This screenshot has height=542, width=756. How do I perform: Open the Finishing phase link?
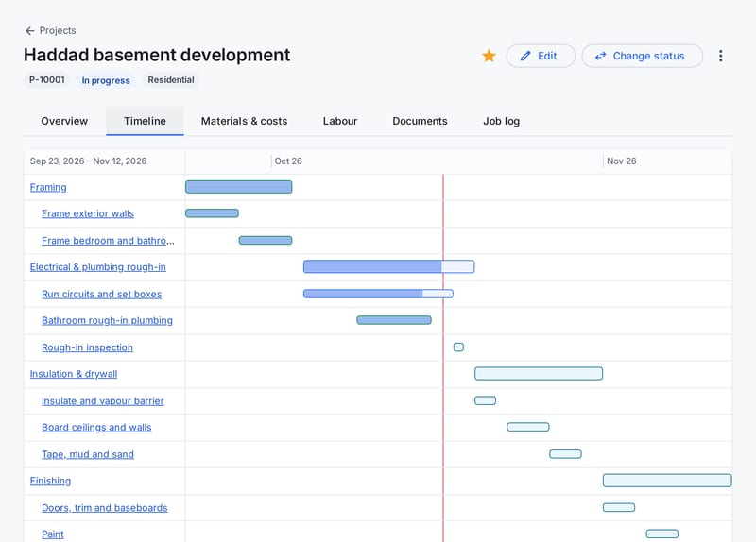tap(50, 481)
